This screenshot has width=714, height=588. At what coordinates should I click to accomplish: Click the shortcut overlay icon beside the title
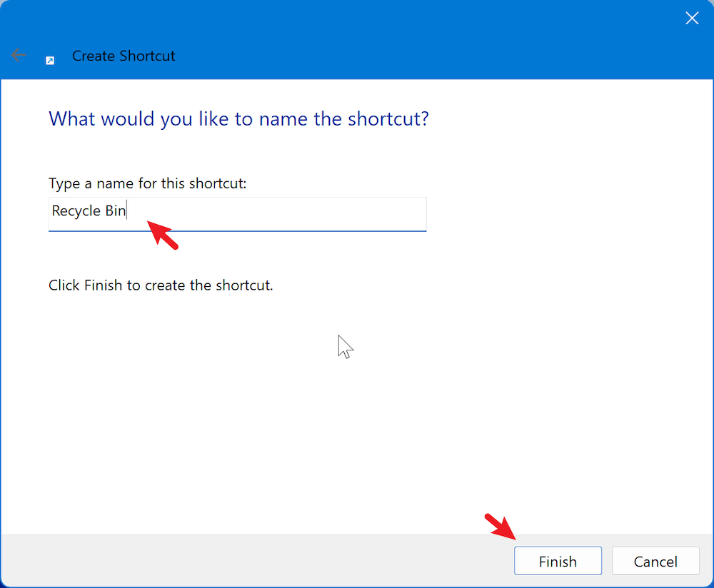coord(49,60)
